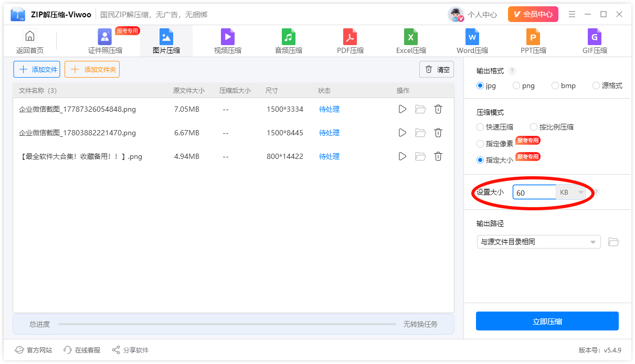
Task: Click 添加文件 add file button
Action: [x=37, y=69]
